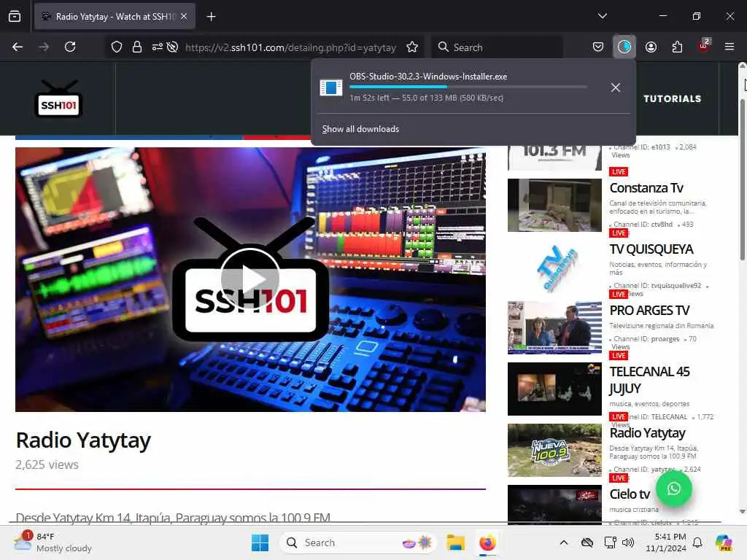
Task: Click the Firefox taskbar icon
Action: 487,542
